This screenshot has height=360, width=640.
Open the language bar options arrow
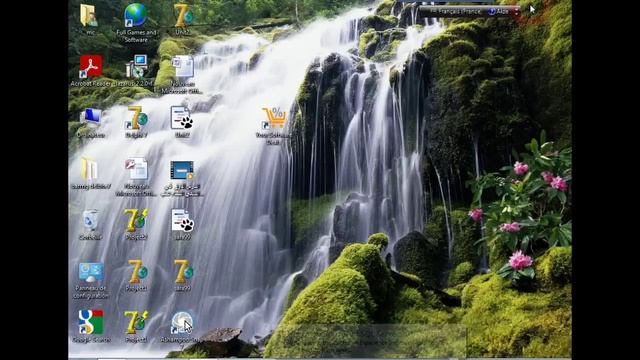[517, 11]
